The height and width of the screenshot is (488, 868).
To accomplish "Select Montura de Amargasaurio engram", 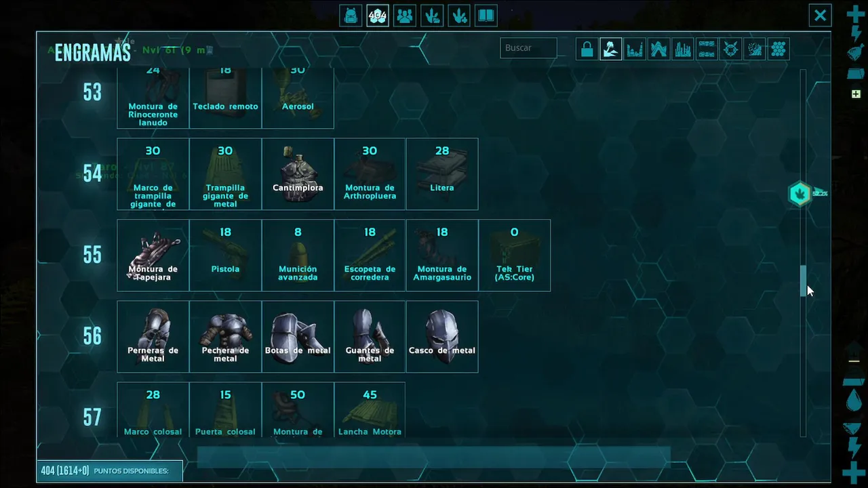I will coord(442,256).
